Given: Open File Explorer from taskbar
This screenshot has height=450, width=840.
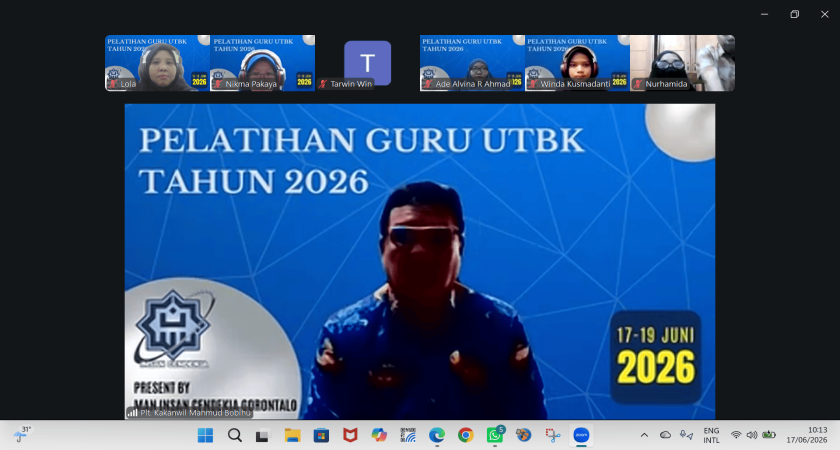Looking at the screenshot, I should click(292, 435).
